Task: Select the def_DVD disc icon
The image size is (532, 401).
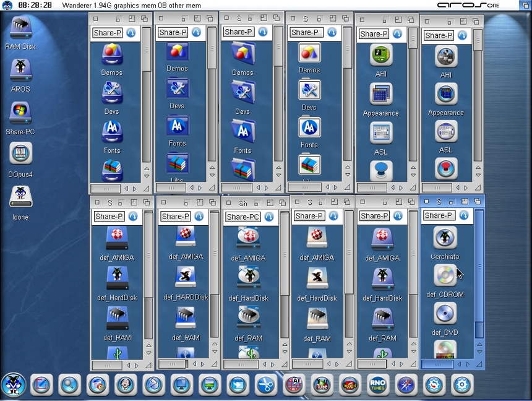Action: [445, 314]
